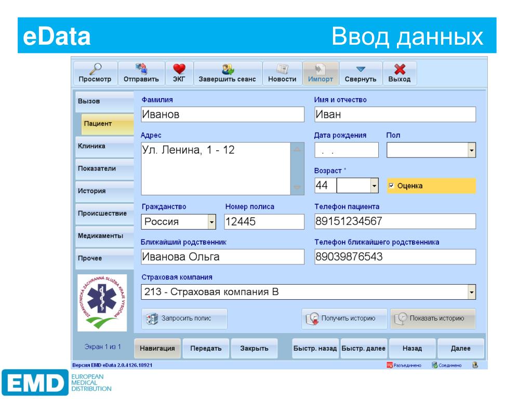Click the Соединено status icon

435,365
